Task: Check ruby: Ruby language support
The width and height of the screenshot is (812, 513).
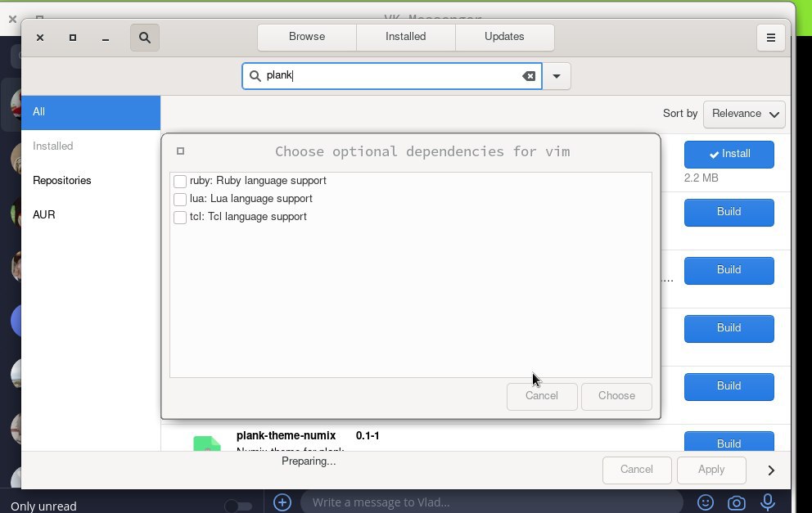Action: tap(180, 181)
